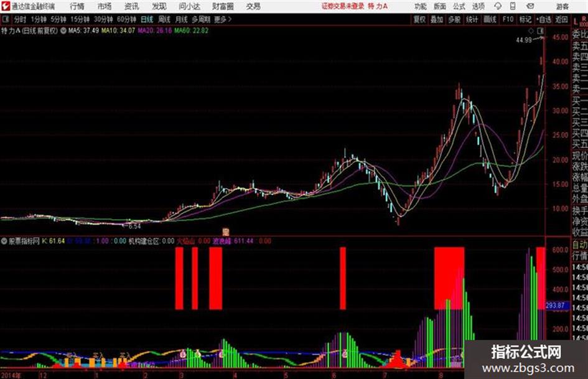
Task: Click the MA20 indicator value
Action: click(x=154, y=30)
